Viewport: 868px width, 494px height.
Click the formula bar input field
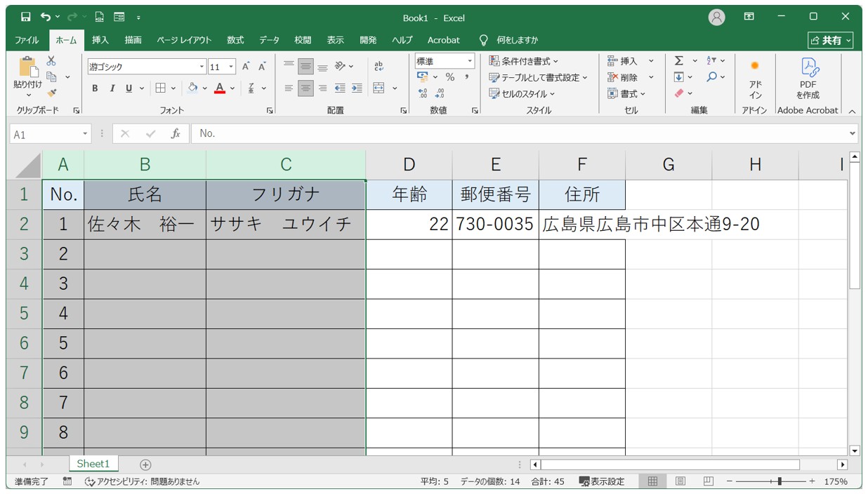523,133
